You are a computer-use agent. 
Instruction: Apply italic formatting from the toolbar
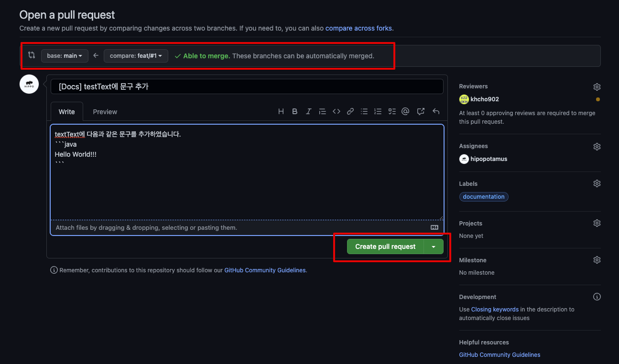pyautogui.click(x=309, y=111)
